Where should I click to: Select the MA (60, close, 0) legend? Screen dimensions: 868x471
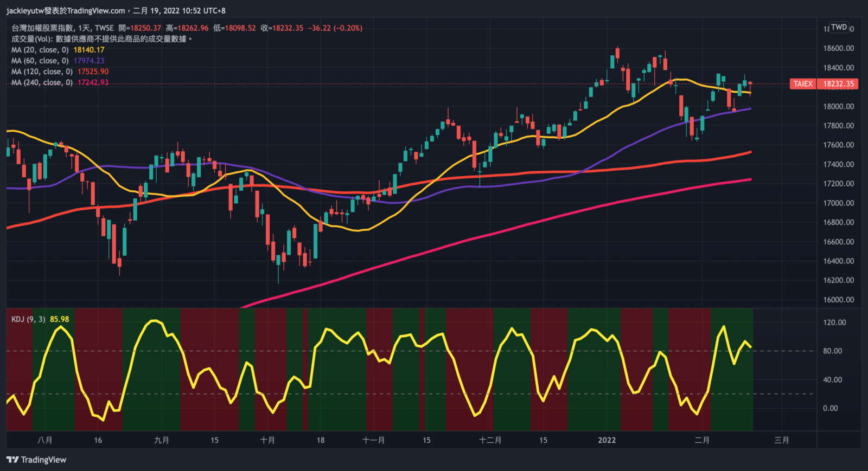coord(40,61)
